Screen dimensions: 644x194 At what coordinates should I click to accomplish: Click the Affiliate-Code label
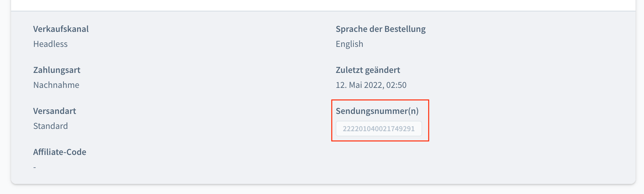pyautogui.click(x=60, y=152)
